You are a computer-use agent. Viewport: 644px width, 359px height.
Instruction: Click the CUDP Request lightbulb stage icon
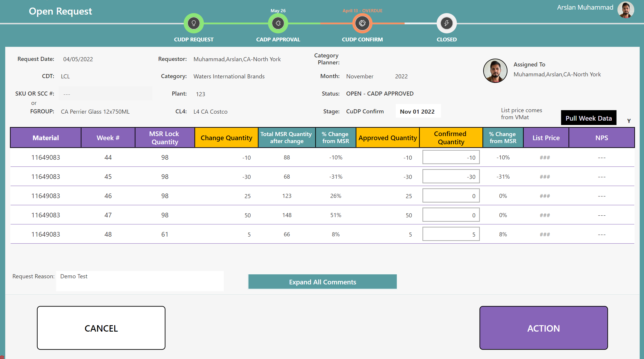194,23
